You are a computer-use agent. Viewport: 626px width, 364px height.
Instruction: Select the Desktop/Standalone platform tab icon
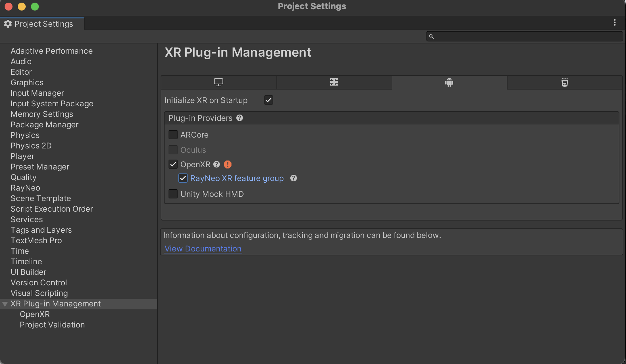coord(219,82)
